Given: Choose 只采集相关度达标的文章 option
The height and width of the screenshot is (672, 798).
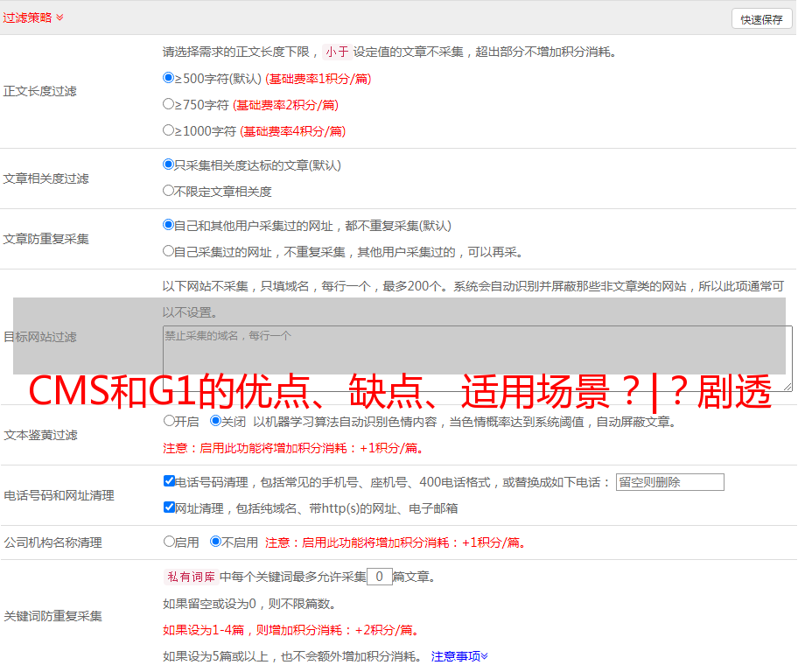Looking at the screenshot, I should (x=169, y=164).
